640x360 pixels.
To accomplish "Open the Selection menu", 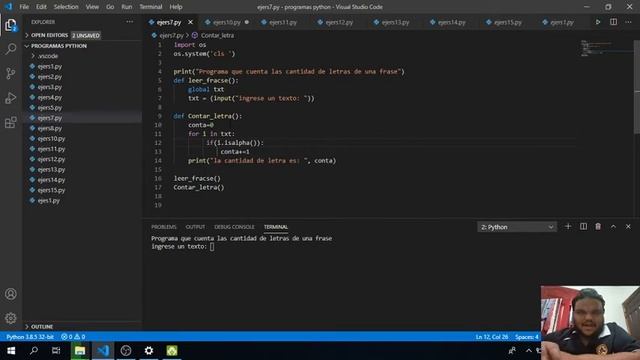I will tap(66, 7).
